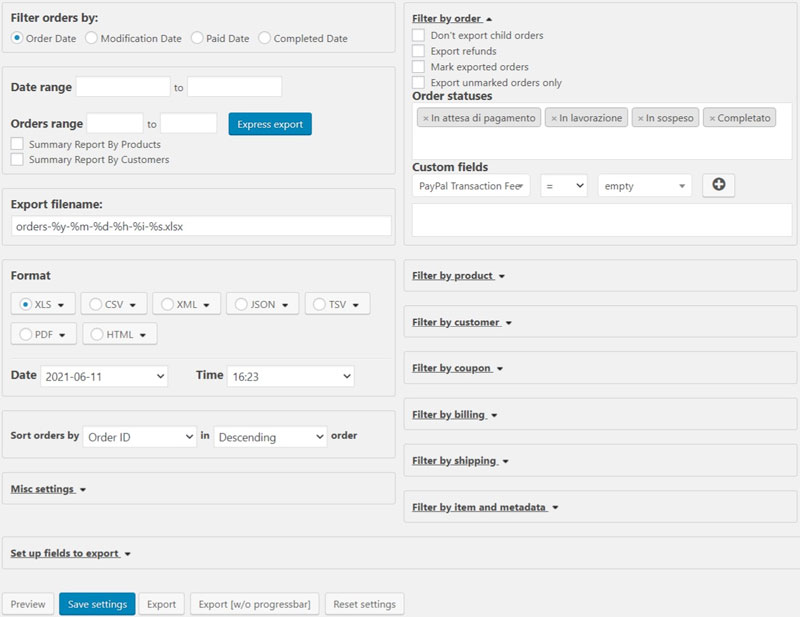This screenshot has height=617, width=800.
Task: Open PayPal Transaction Fee custom field dropdown
Action: (x=471, y=186)
